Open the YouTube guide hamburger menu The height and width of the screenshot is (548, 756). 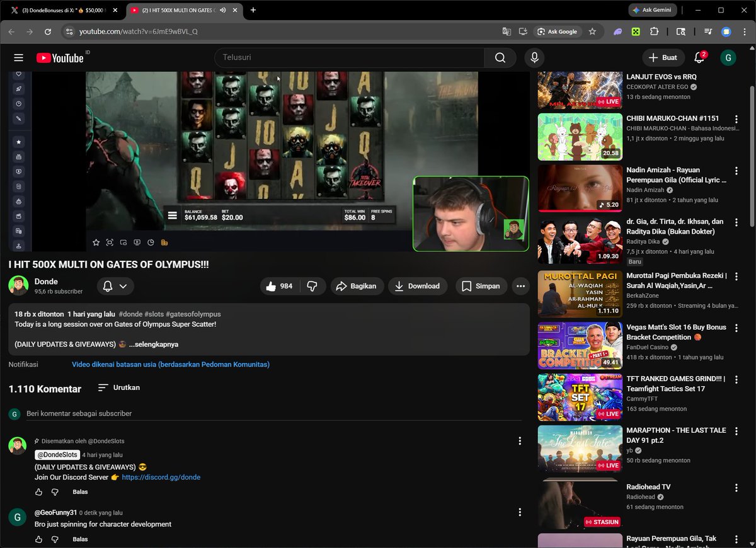[18, 58]
